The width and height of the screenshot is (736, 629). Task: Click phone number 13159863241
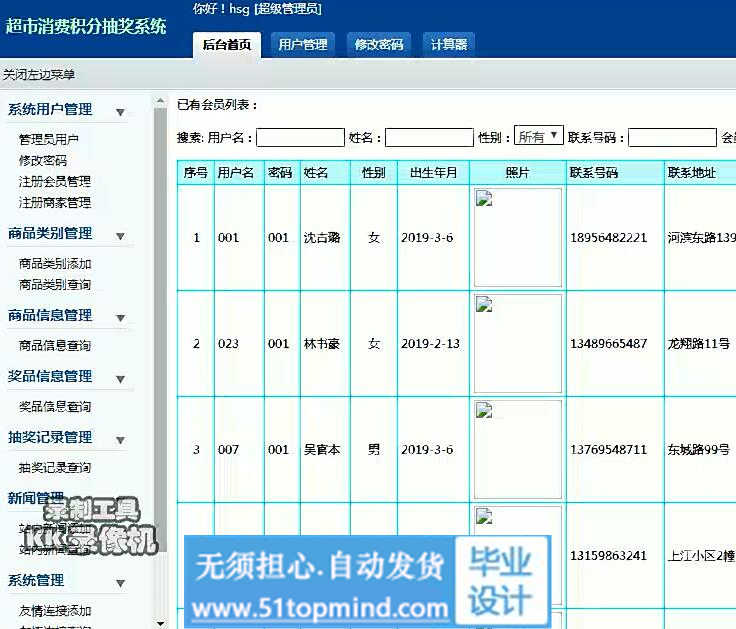tap(608, 556)
